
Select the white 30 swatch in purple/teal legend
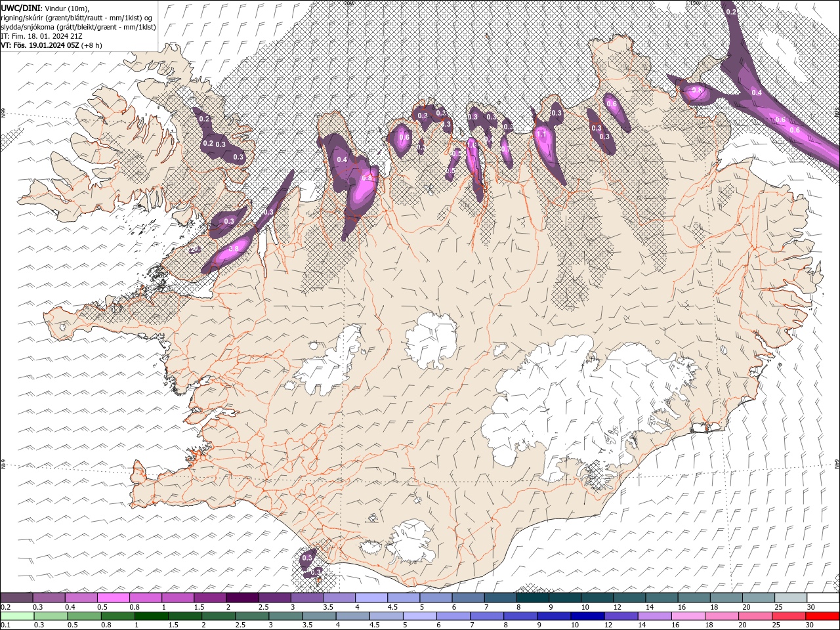823,598
